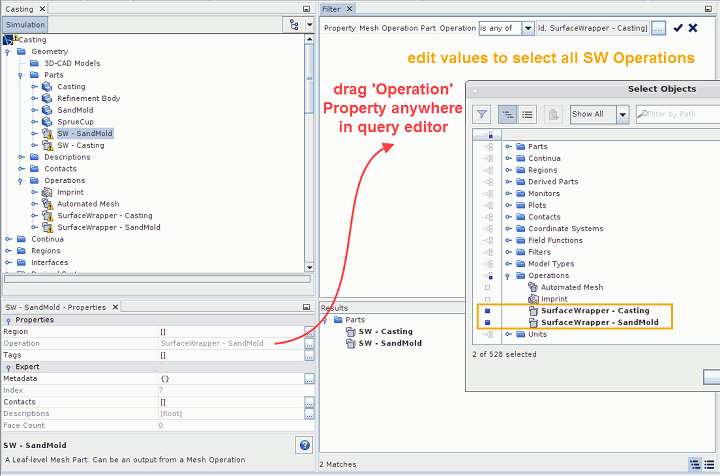Viewport: 720px width, 476px height.
Task: Select SurfaceWrapper - SandMold operation icon in simulation tree
Action: click(x=47, y=227)
